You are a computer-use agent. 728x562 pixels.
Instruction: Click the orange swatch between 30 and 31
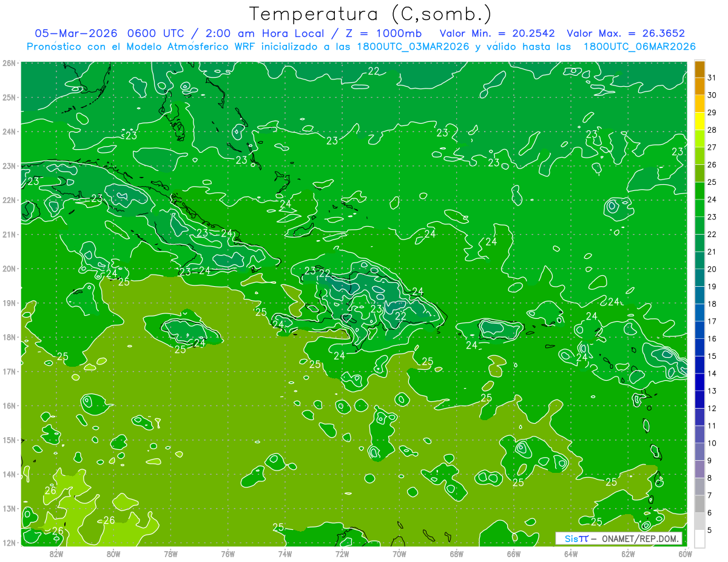tap(699, 87)
